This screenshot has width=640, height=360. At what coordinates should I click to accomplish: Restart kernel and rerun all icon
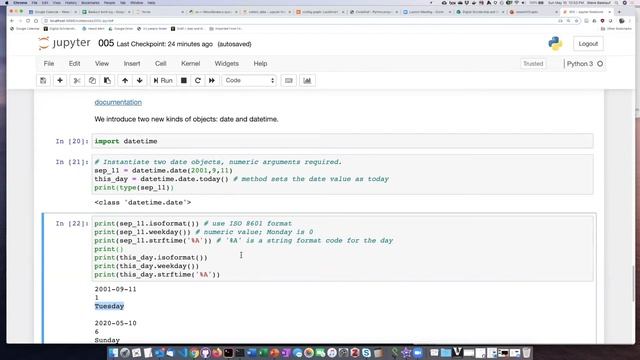pyautogui.click(x=212, y=80)
